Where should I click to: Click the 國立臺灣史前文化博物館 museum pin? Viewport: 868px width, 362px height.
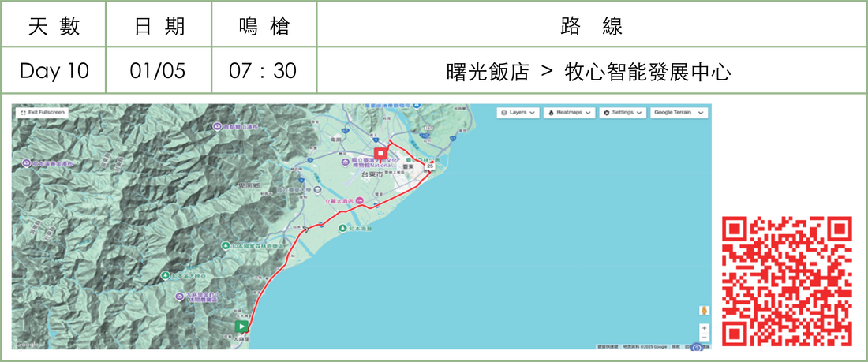coord(346,162)
